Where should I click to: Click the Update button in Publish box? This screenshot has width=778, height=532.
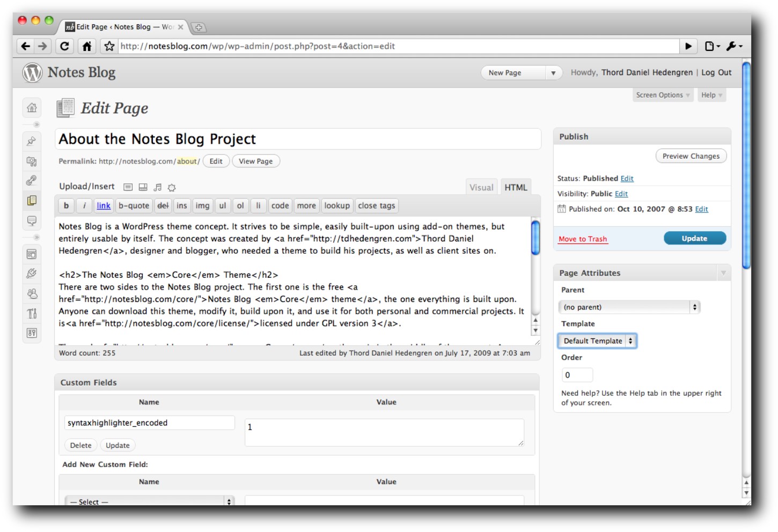(x=695, y=238)
